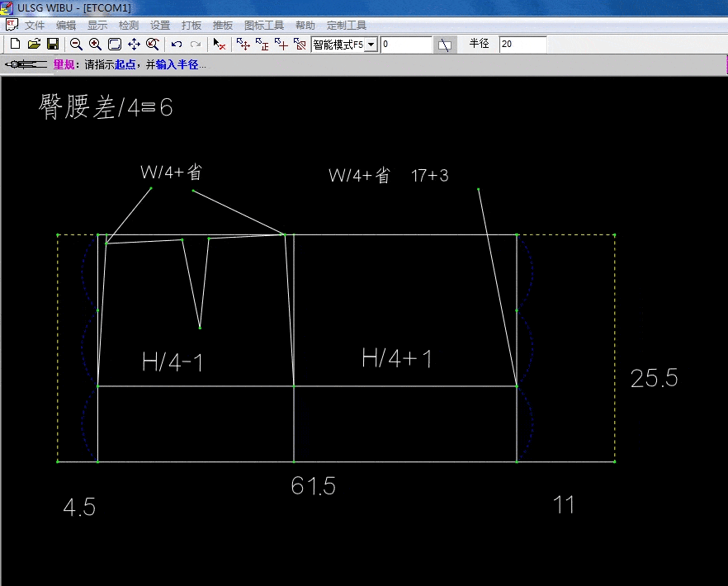The width and height of the screenshot is (728, 586).
Task: Click the Save floppy disk icon
Action: [x=52, y=45]
